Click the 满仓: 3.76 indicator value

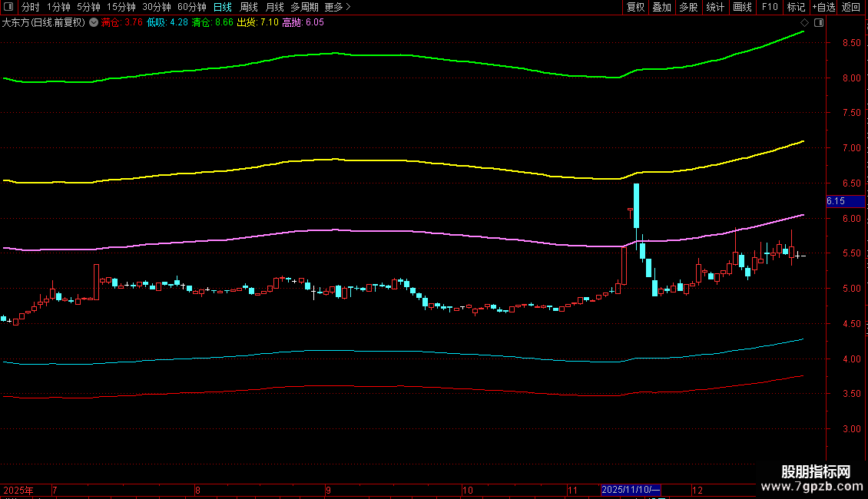tap(122, 23)
